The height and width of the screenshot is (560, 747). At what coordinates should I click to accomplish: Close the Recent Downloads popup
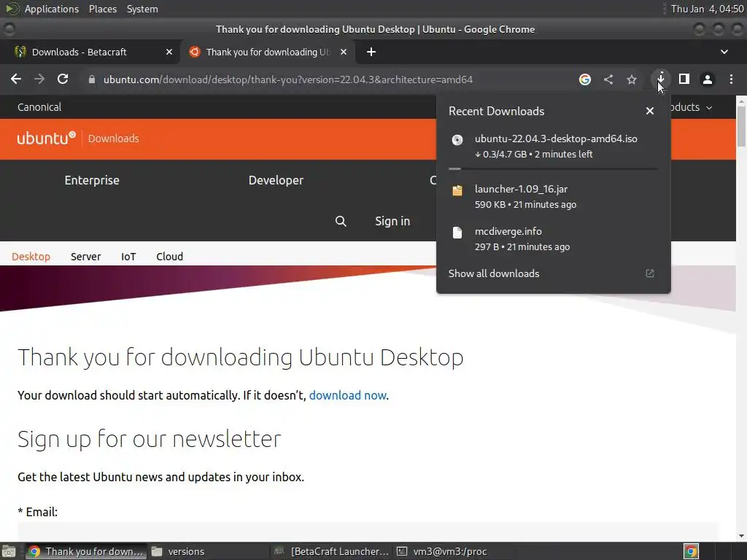click(x=650, y=111)
